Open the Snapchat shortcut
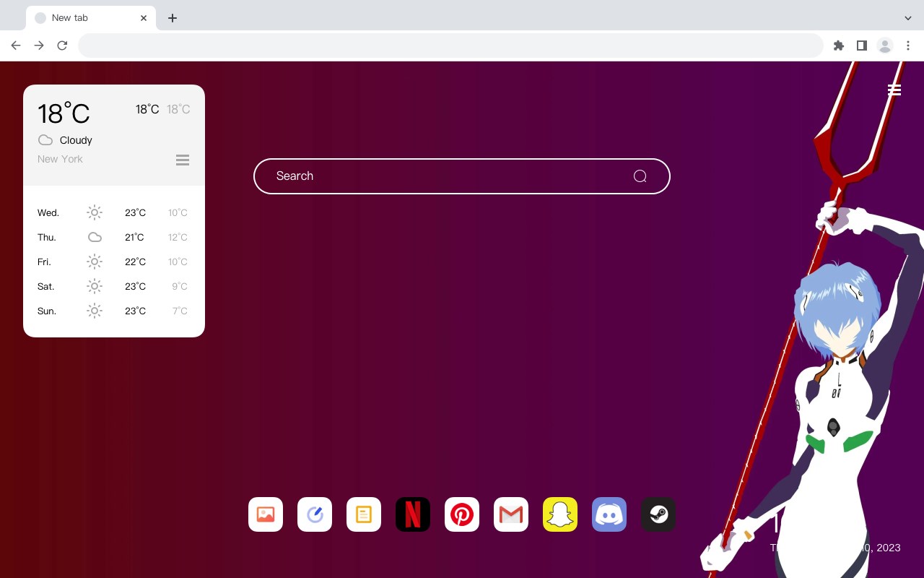 [560, 514]
